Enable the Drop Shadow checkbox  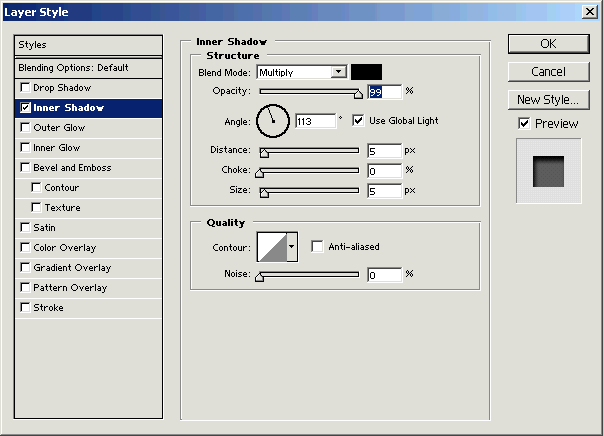25,87
